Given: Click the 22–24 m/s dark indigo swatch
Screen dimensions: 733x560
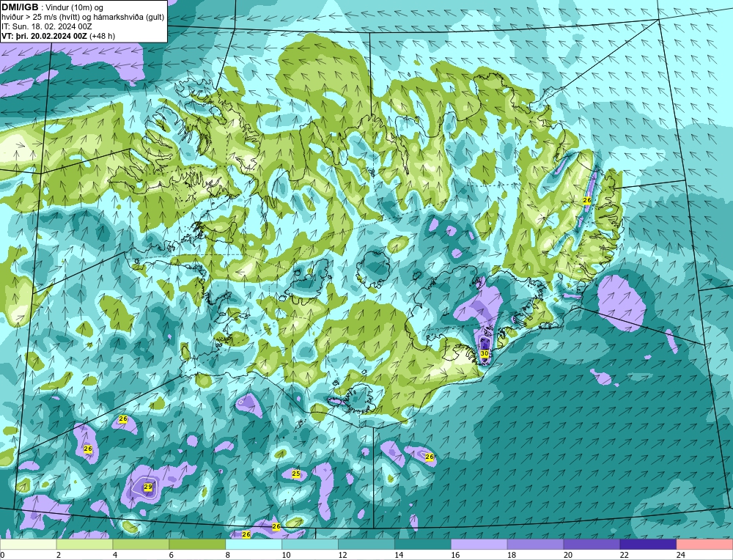Looking at the screenshot, I should tap(649, 545).
